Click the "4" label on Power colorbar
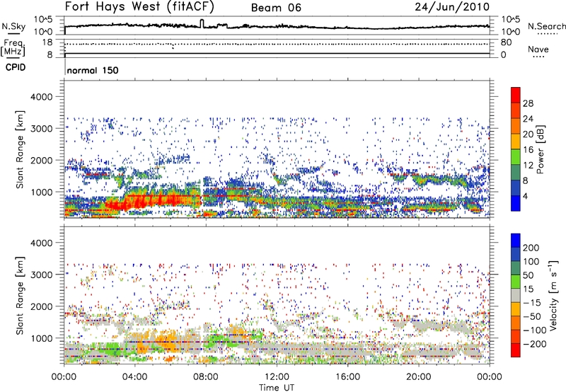 coord(525,196)
